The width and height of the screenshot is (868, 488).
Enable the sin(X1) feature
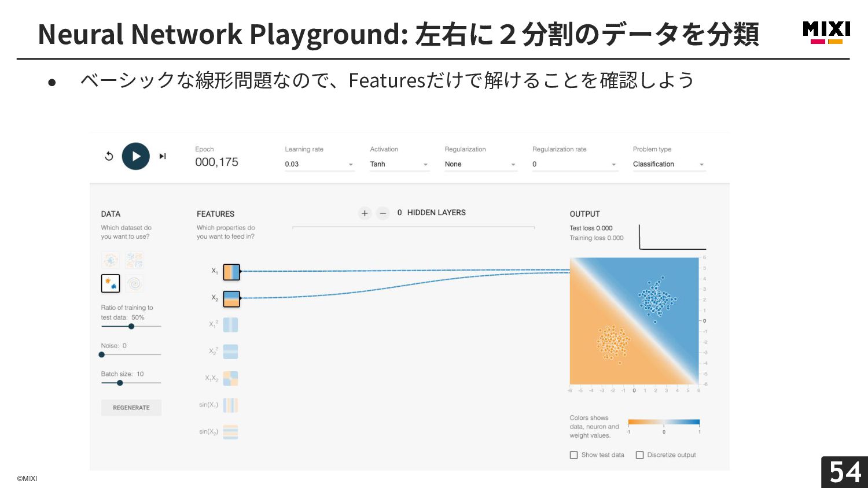point(231,405)
